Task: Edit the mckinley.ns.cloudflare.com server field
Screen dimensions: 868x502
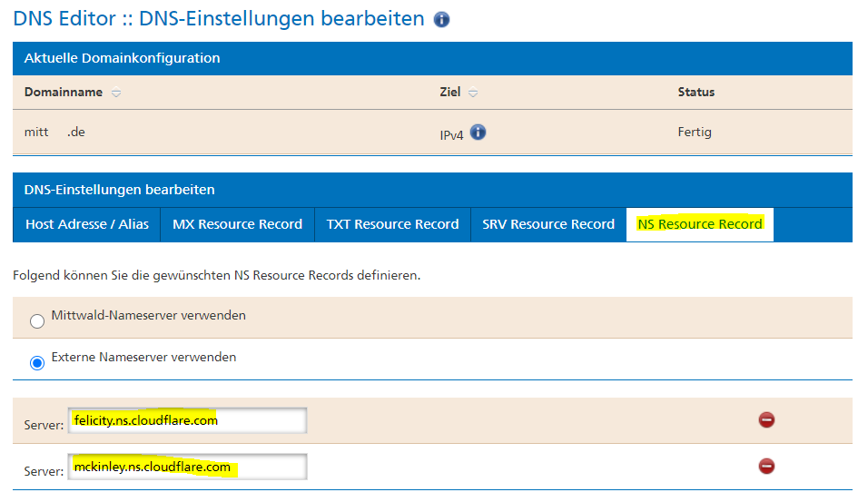Action: (187, 467)
